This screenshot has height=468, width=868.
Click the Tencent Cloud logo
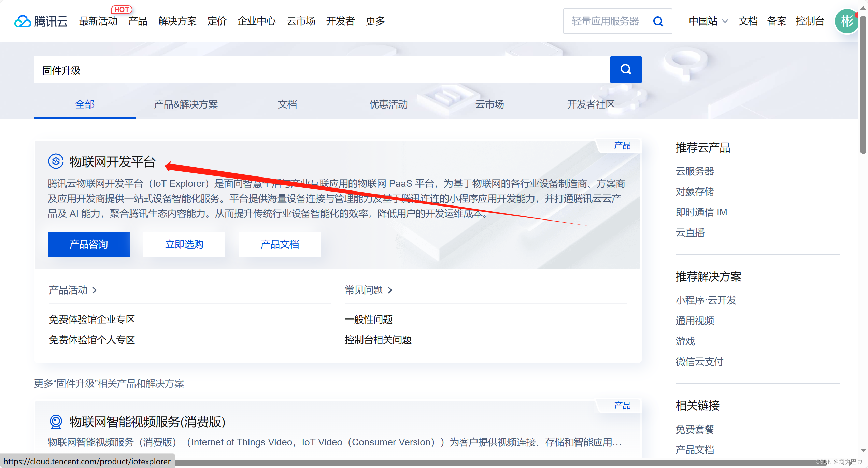[41, 21]
